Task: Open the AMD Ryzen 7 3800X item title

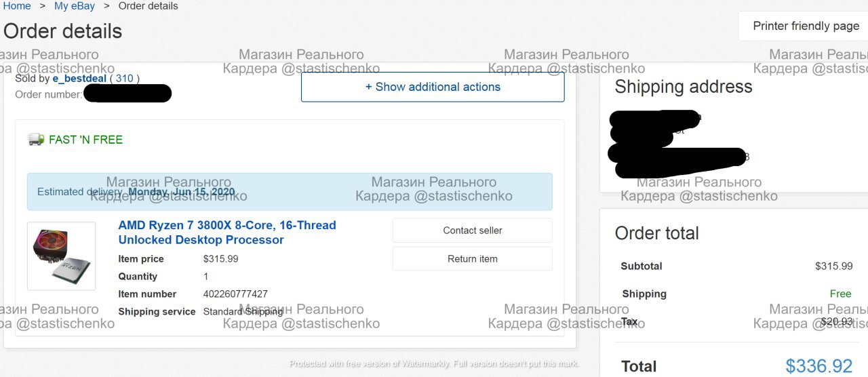Action: pyautogui.click(x=227, y=233)
